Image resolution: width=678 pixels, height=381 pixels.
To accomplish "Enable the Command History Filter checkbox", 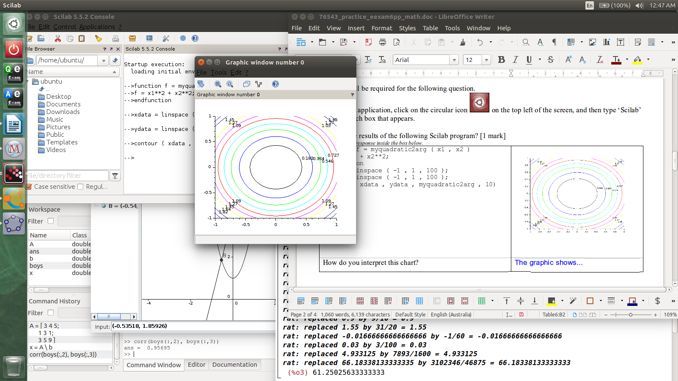I will [x=51, y=313].
